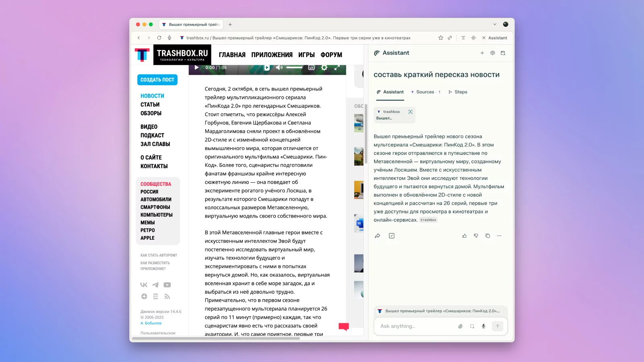Attach a file using the paperclip icon
The height and width of the screenshot is (362, 644).
pyautogui.click(x=460, y=326)
